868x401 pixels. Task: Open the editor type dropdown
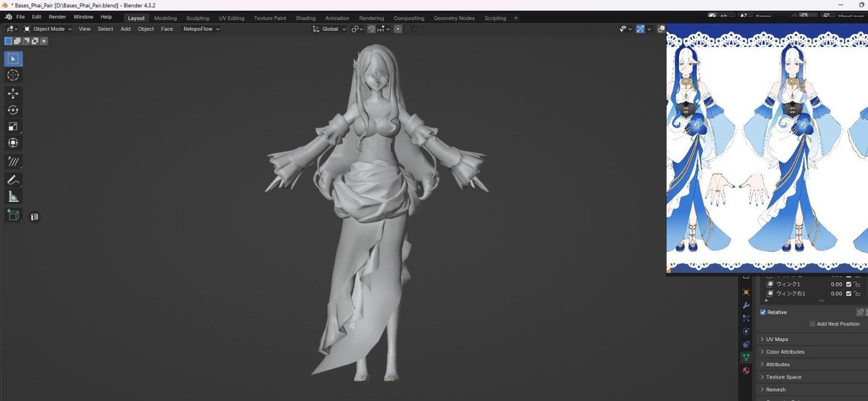11,29
